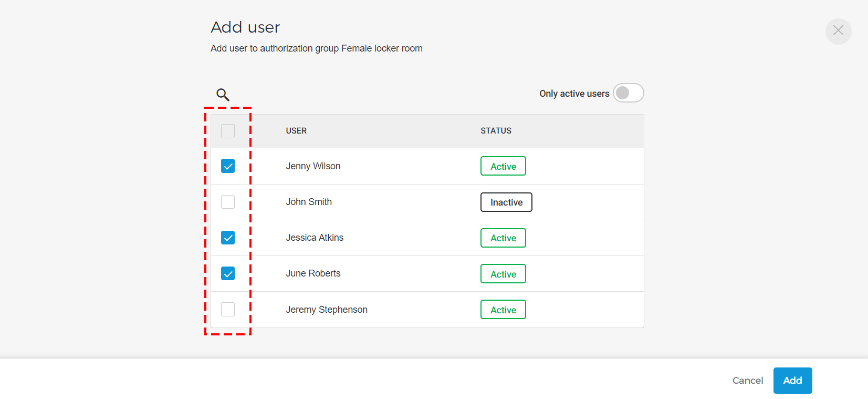Viewport: 868px width, 399px height.
Task: Click the Add user heading
Action: point(245,27)
